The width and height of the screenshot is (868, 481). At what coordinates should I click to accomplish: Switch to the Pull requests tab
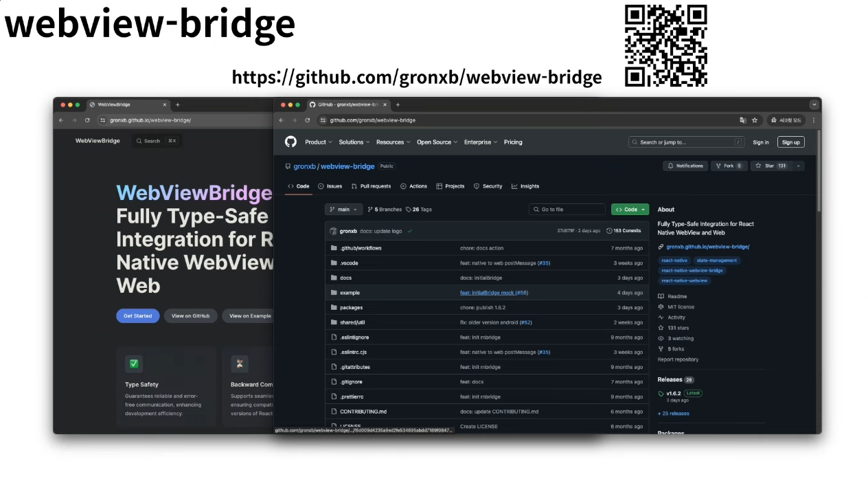click(x=371, y=186)
